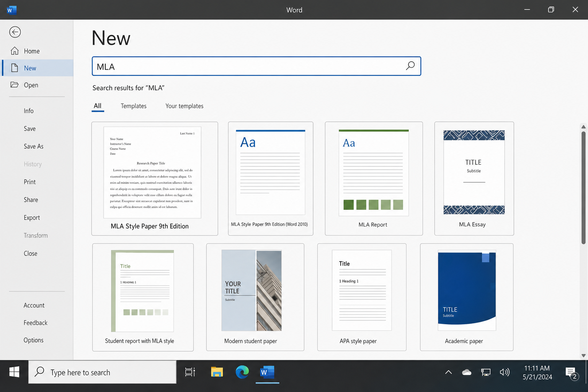The height and width of the screenshot is (392, 588).
Task: Open the Info page
Action: tap(29, 111)
